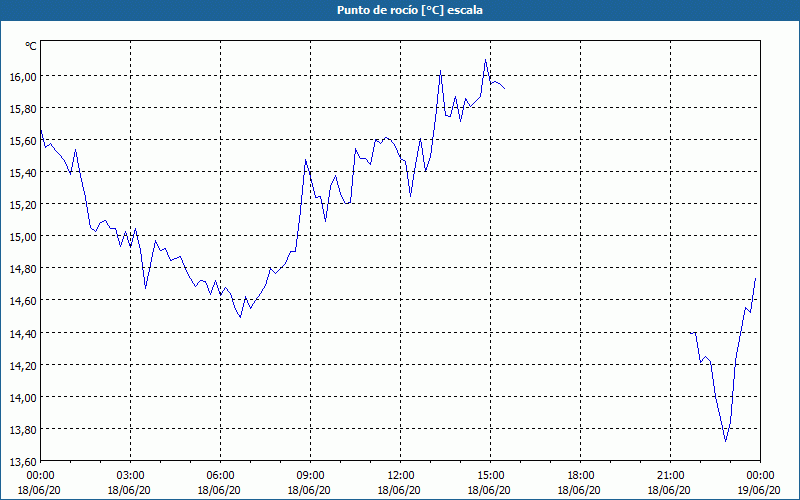The width and height of the screenshot is (800, 500).
Task: Click the 19/06/20 date label
Action: (x=760, y=490)
